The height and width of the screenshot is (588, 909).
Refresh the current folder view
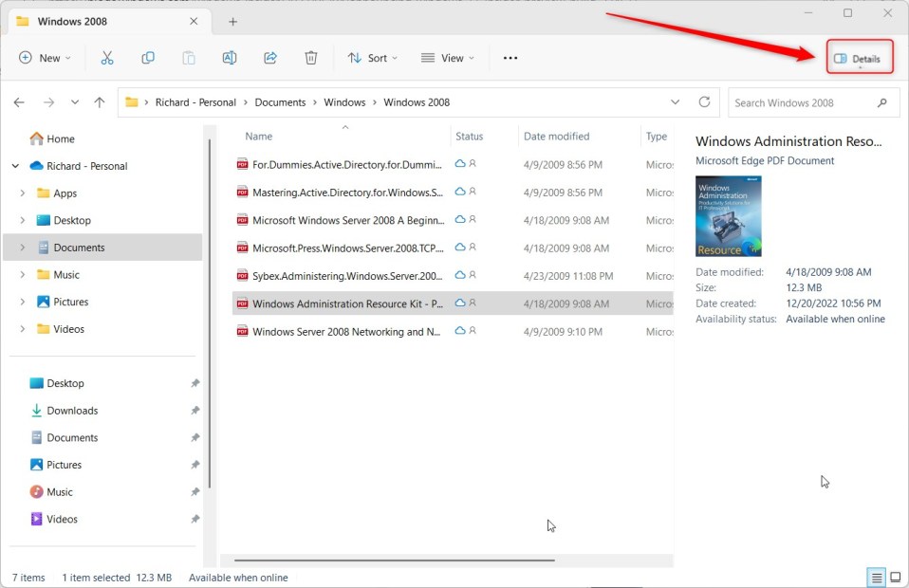click(704, 102)
